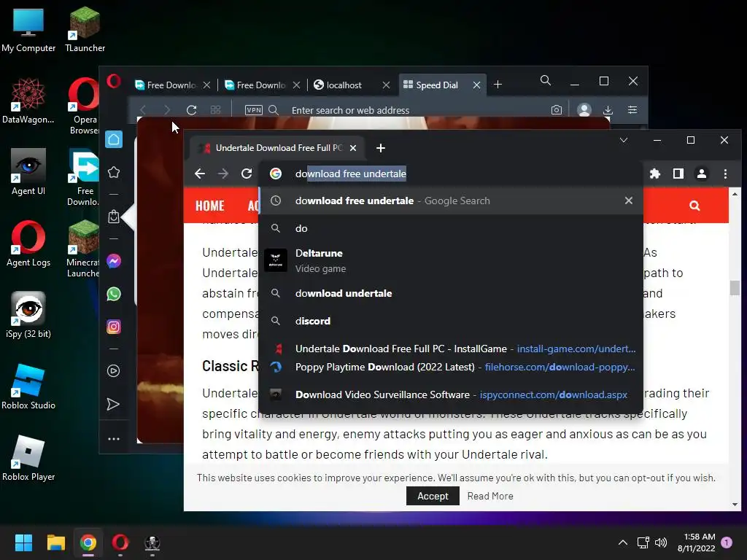Open Opera sidebar bookmarks star
Image resolution: width=747 pixels, height=560 pixels.
pos(114,172)
